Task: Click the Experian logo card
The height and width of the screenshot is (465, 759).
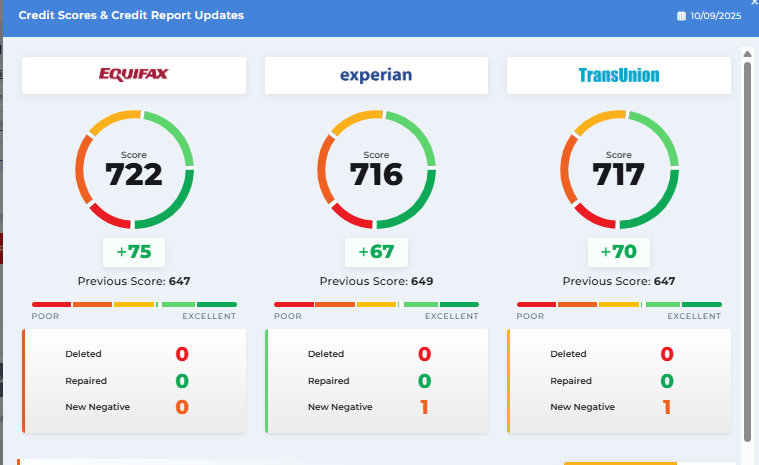Action: coord(376,75)
